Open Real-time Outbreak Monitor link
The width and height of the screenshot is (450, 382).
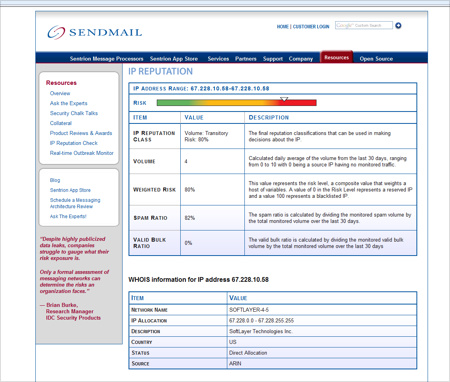(82, 153)
